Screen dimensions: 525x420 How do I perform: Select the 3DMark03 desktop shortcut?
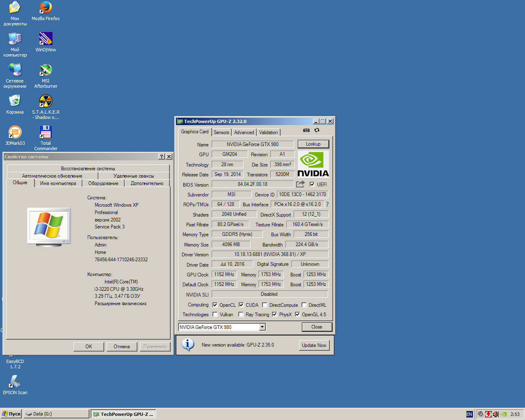[x=15, y=136]
